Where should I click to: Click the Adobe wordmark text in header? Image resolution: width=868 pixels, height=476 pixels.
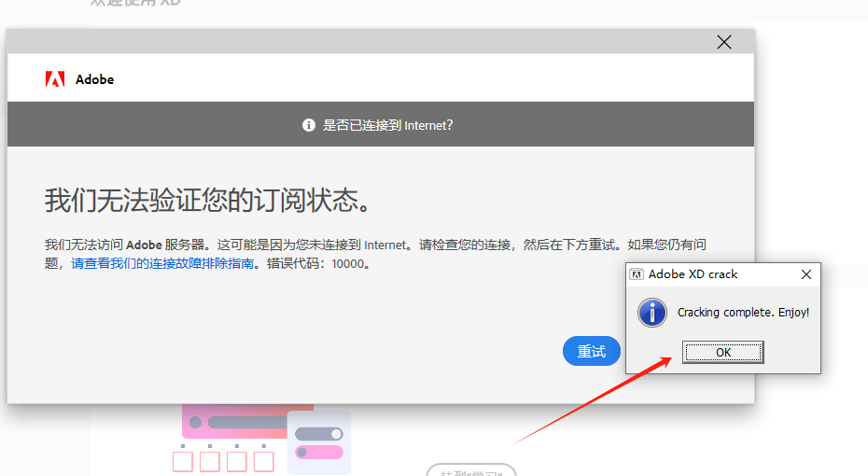pyautogui.click(x=94, y=79)
